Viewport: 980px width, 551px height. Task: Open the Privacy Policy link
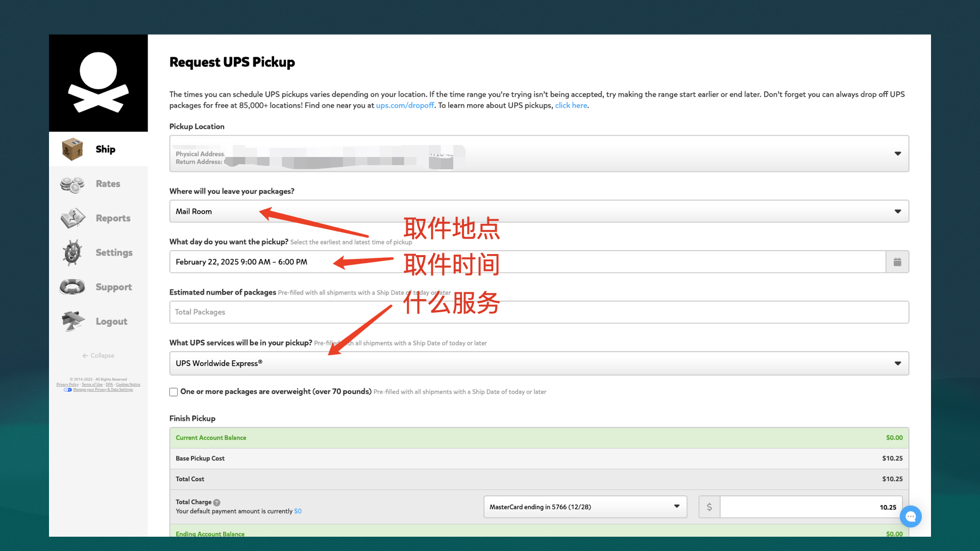click(67, 385)
